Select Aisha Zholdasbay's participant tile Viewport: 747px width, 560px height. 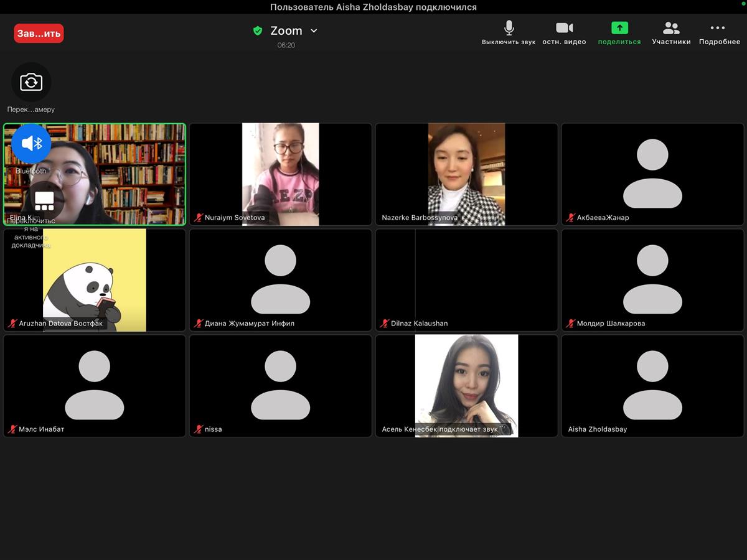pos(652,386)
